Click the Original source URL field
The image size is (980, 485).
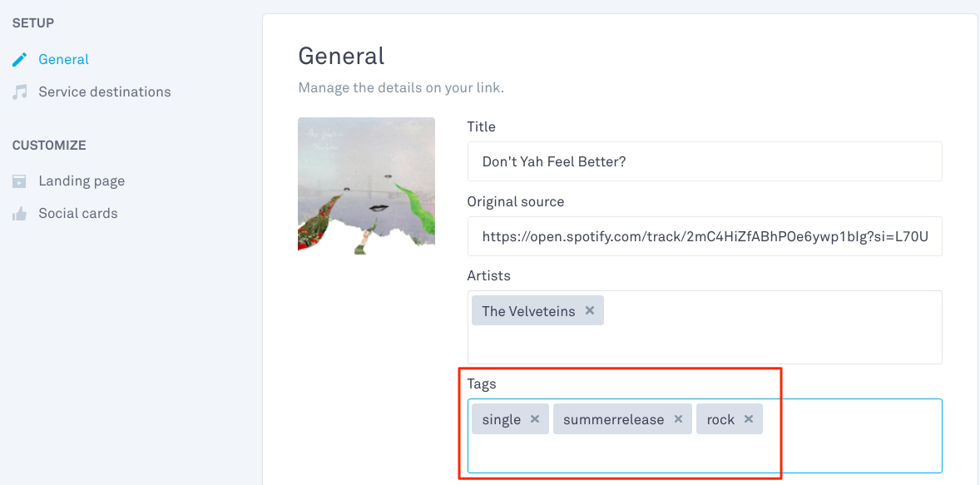click(x=705, y=236)
